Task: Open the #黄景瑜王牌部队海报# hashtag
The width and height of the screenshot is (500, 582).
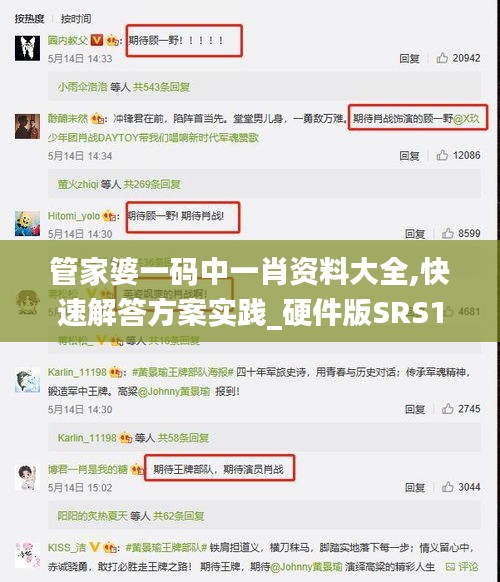Action: [x=183, y=372]
